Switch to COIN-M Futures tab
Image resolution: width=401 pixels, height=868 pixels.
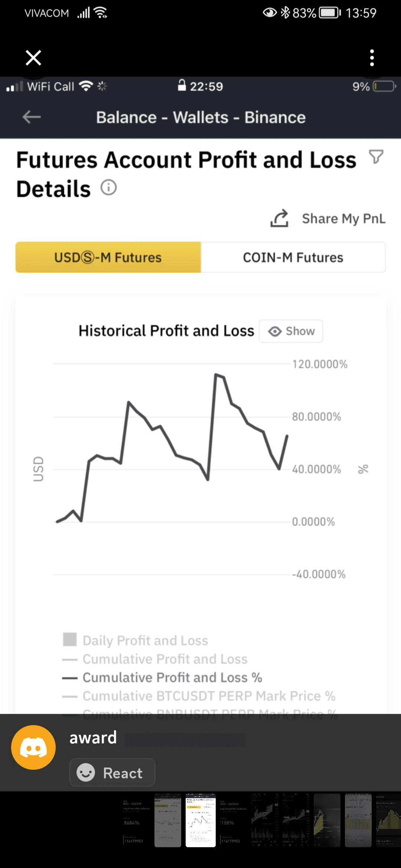coord(293,257)
